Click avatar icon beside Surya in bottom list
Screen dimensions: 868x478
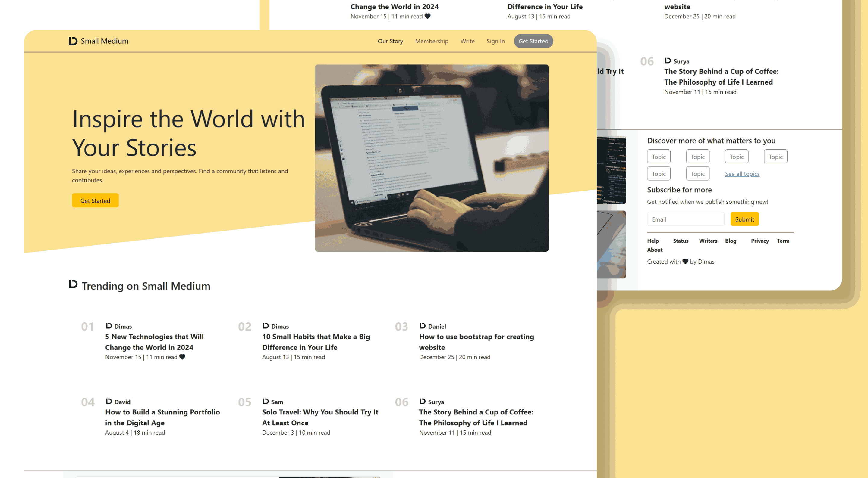423,401
